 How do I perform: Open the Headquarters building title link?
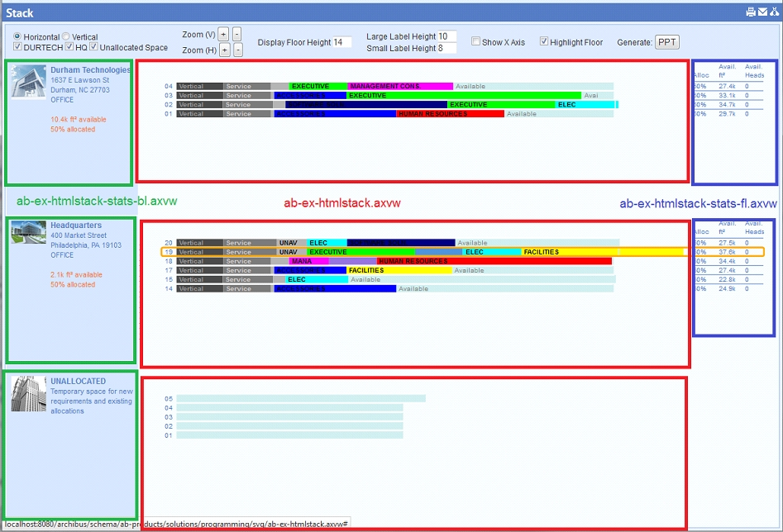coord(76,226)
